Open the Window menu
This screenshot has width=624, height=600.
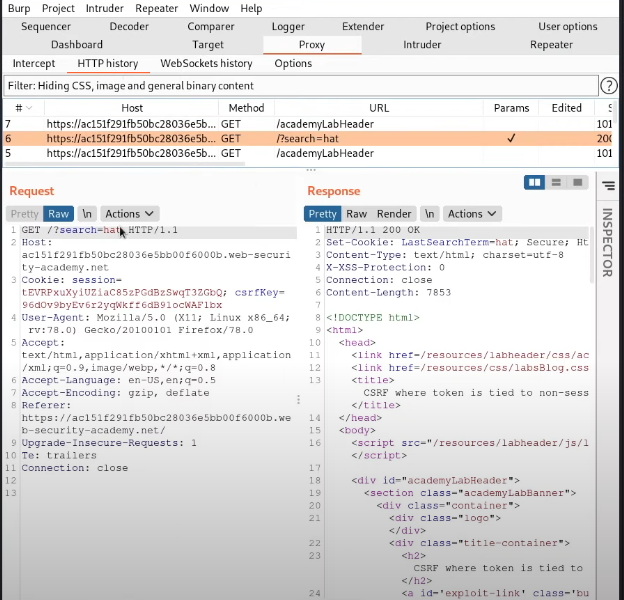[x=209, y=8]
